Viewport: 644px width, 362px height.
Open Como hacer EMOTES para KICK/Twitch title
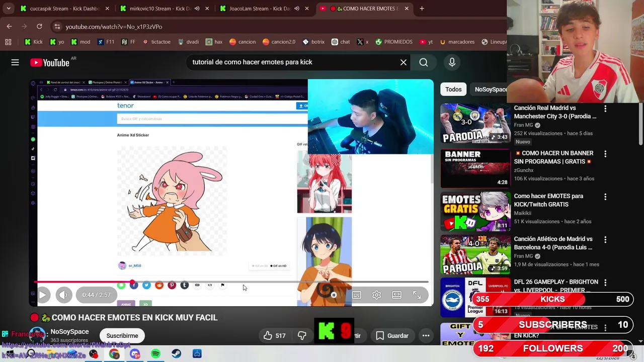(x=548, y=200)
